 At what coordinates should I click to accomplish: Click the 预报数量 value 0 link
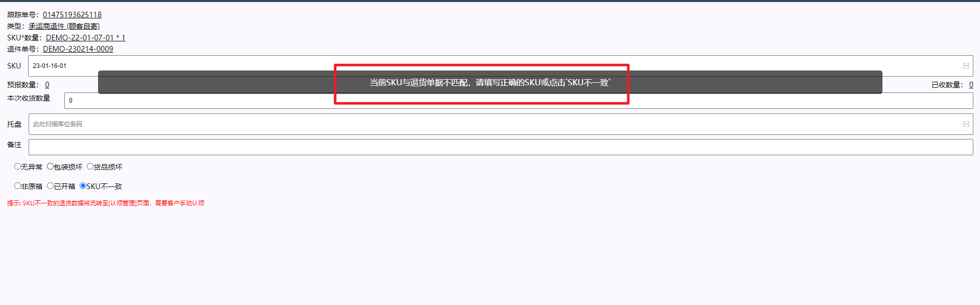tap(47, 85)
